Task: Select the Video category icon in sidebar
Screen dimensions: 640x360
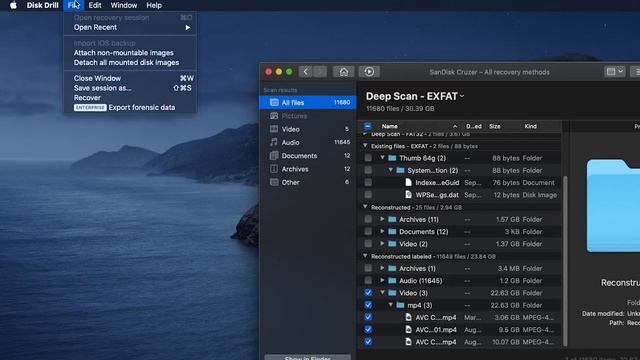Action: coord(274,129)
